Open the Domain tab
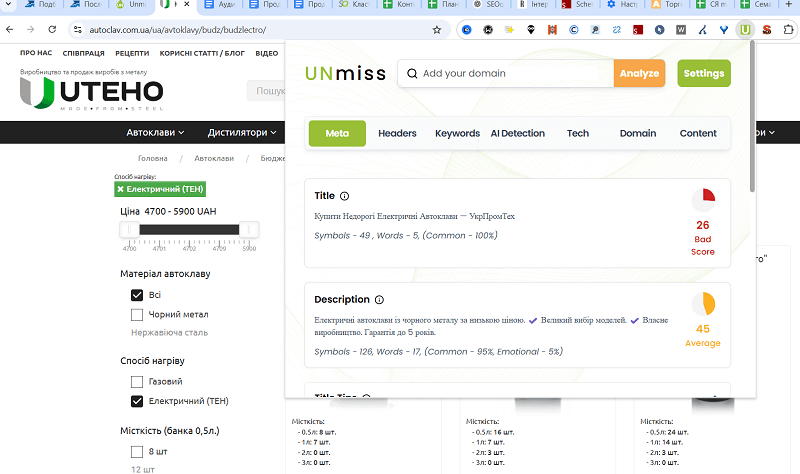The width and height of the screenshot is (800, 474). coord(638,133)
